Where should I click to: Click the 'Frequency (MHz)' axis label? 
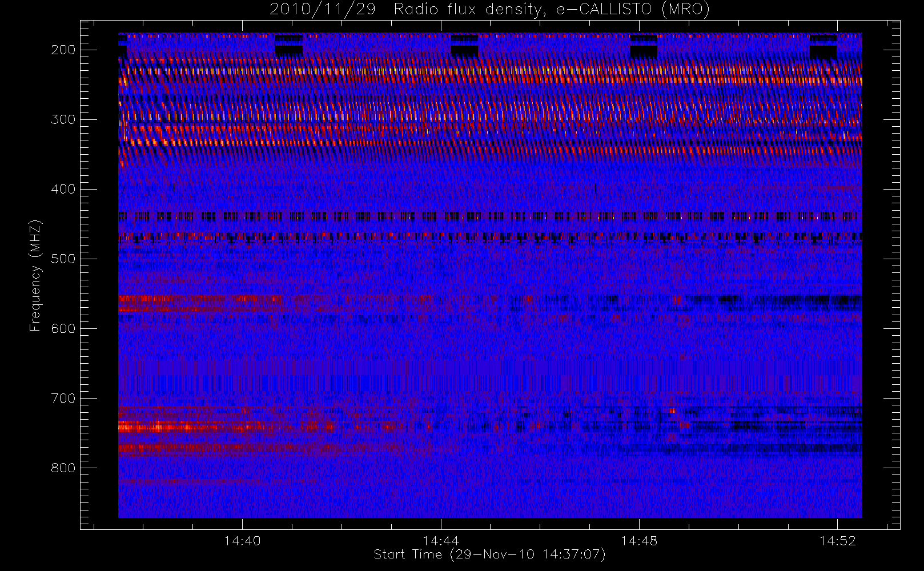35,275
